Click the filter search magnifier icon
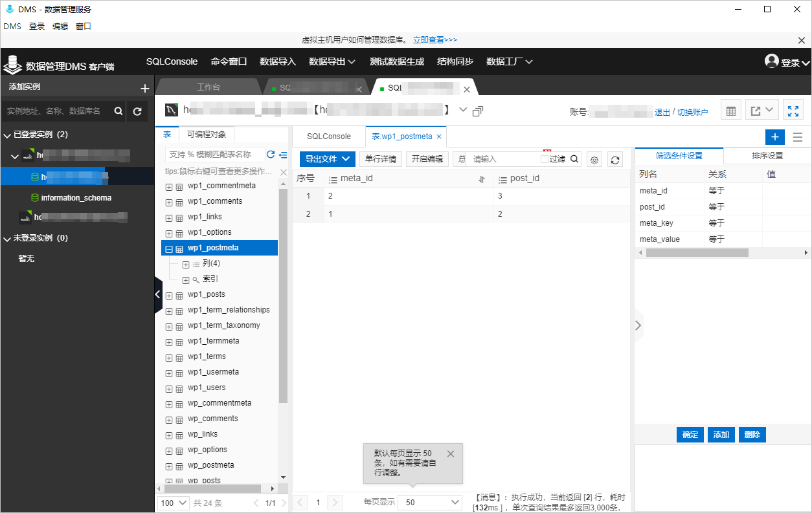The width and height of the screenshot is (812, 513). [574, 159]
